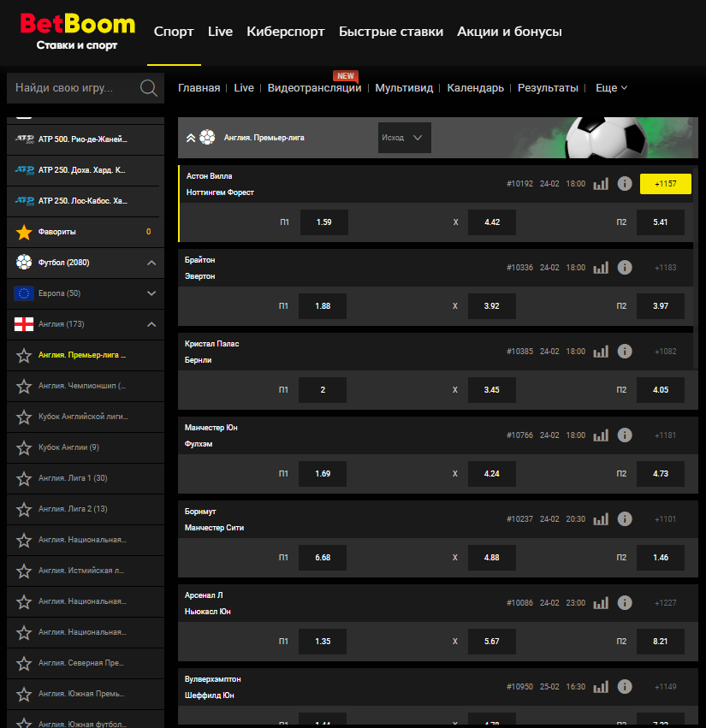The image size is (706, 728).
Task: Favorite Англия. Северная Премьер with star
Action: point(24,663)
